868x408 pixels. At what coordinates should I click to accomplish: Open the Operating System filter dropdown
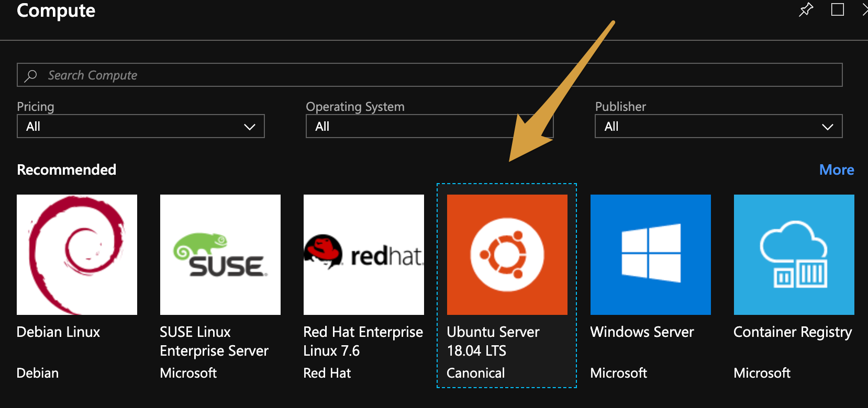pos(429,127)
